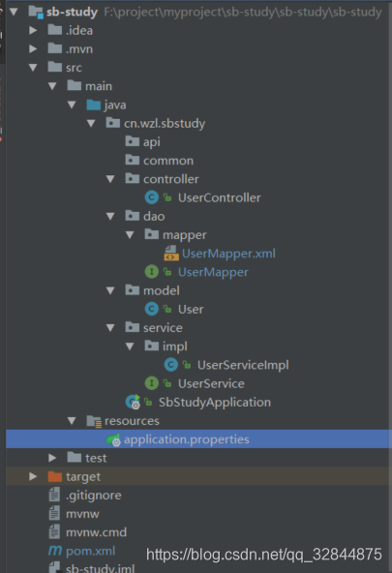Image resolution: width=392 pixels, height=573 pixels.
Task: Click the UserController class icon
Action: click(152, 197)
